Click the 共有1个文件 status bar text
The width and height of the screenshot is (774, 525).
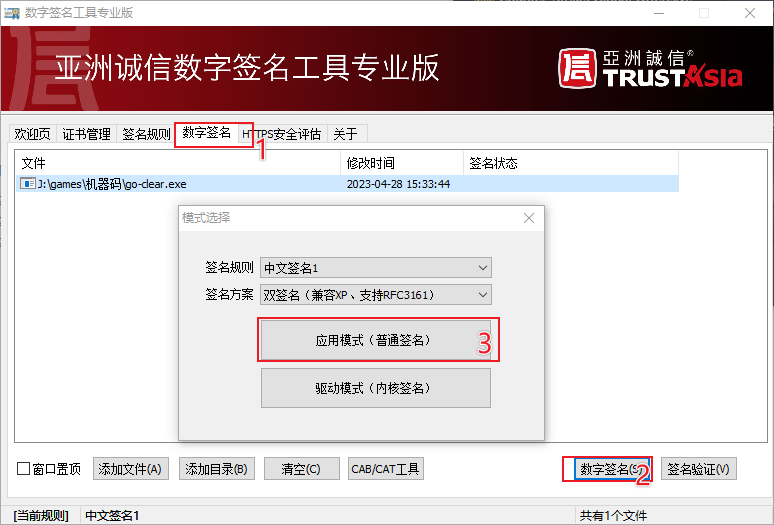pos(614,516)
